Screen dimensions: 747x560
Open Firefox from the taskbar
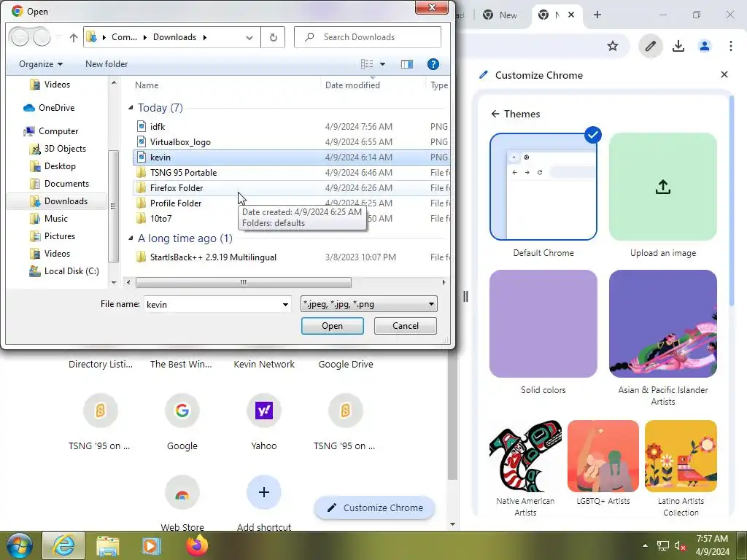(x=197, y=545)
